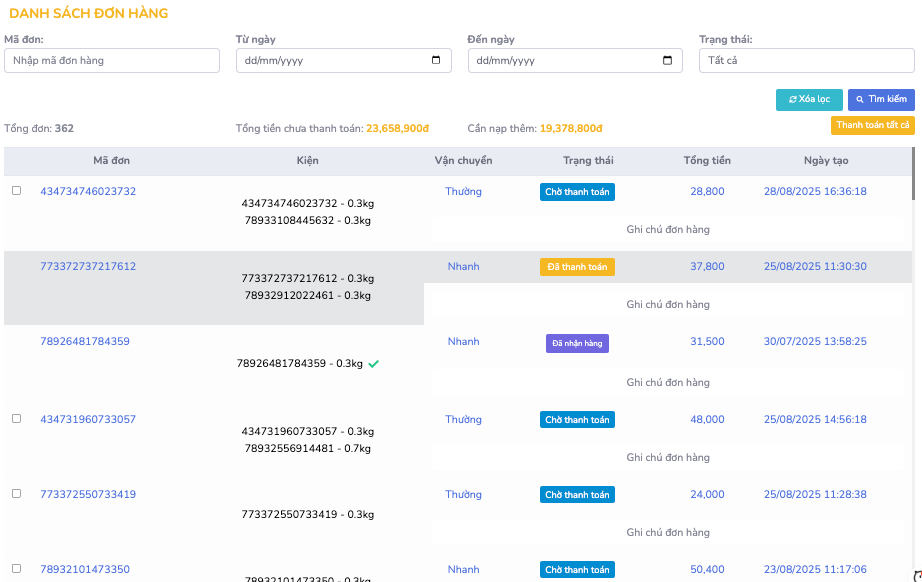Click the Đã thanh toán status badge
The height and width of the screenshot is (582, 922).
point(577,267)
